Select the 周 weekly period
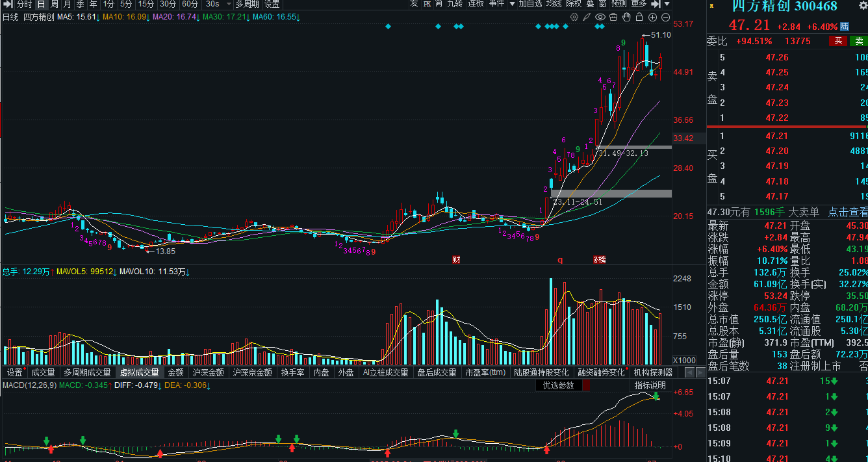The width and height of the screenshot is (868, 462). (55, 4)
